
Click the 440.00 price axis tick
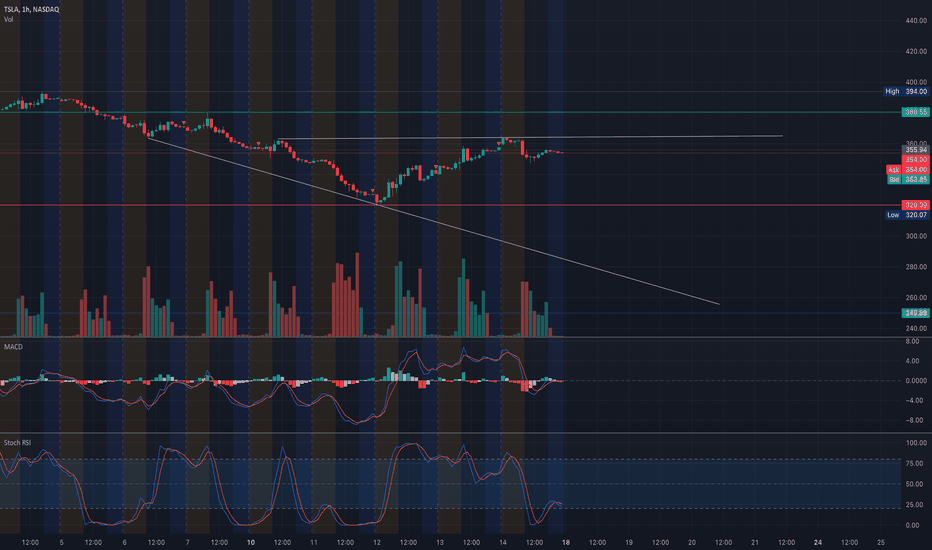pyautogui.click(x=916, y=21)
